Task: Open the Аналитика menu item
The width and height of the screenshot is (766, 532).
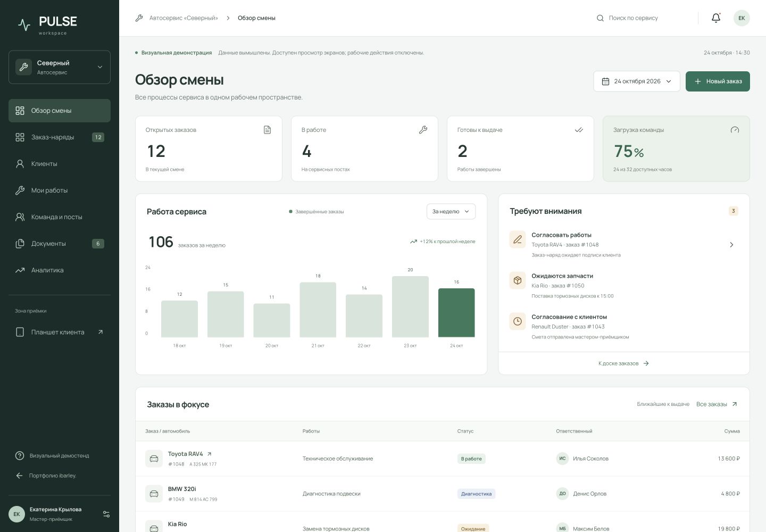Action: tap(60, 270)
